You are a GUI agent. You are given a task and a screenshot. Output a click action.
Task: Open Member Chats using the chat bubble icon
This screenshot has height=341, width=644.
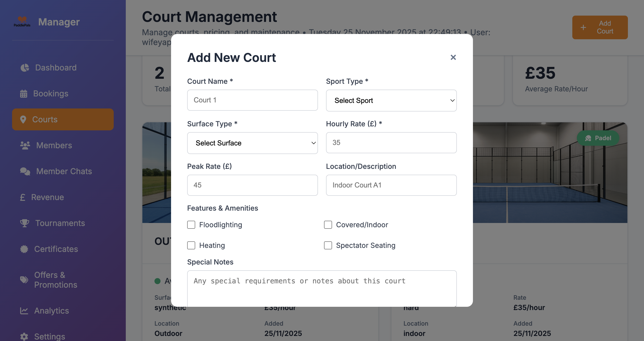tap(25, 171)
